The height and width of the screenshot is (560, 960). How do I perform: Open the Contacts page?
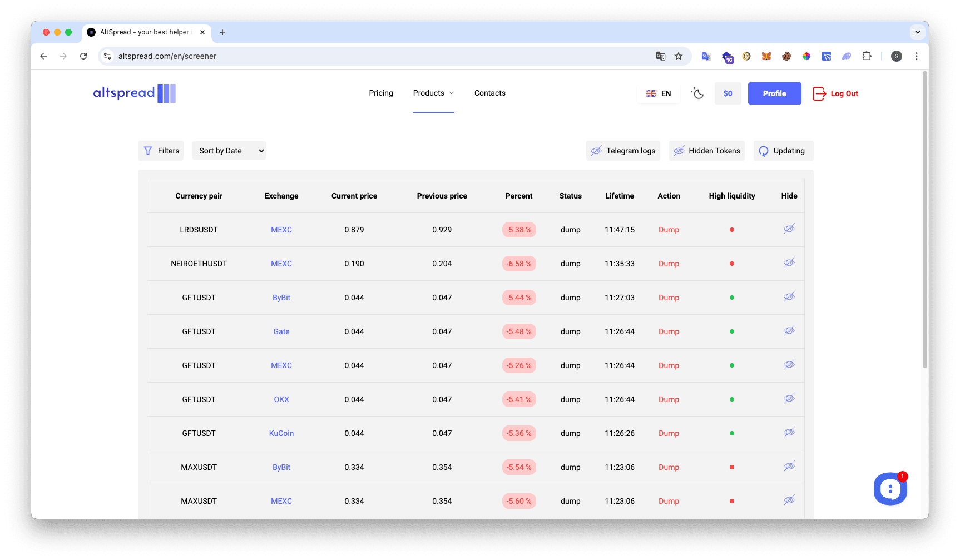click(490, 93)
